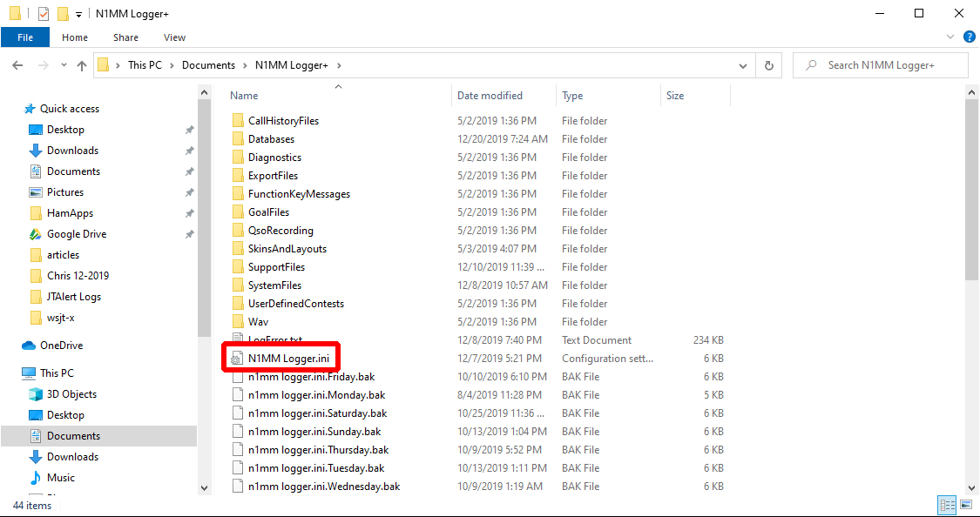Go back to previous folder

pyautogui.click(x=17, y=65)
